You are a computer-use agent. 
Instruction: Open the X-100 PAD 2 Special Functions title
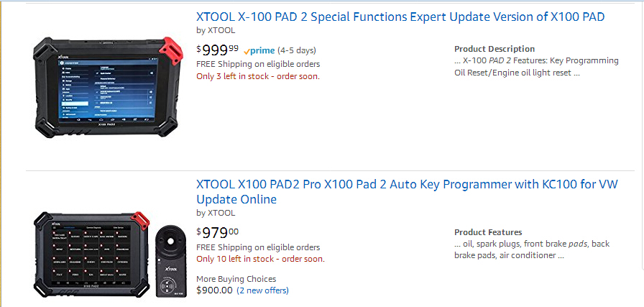pyautogui.click(x=400, y=17)
